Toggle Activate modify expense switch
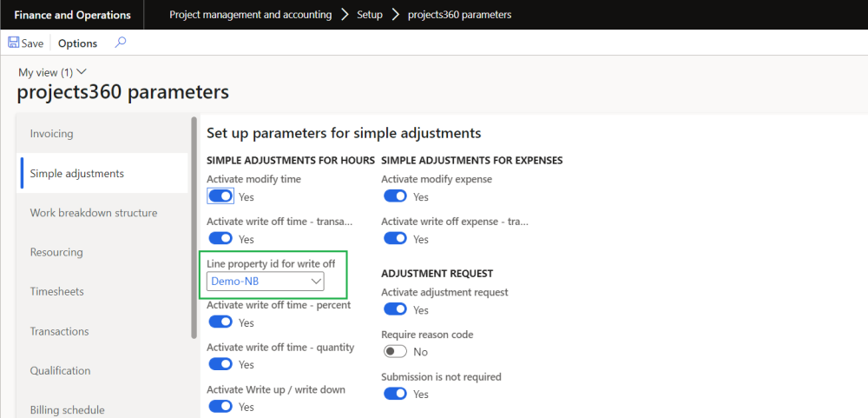Image resolution: width=868 pixels, height=418 pixels. [395, 196]
